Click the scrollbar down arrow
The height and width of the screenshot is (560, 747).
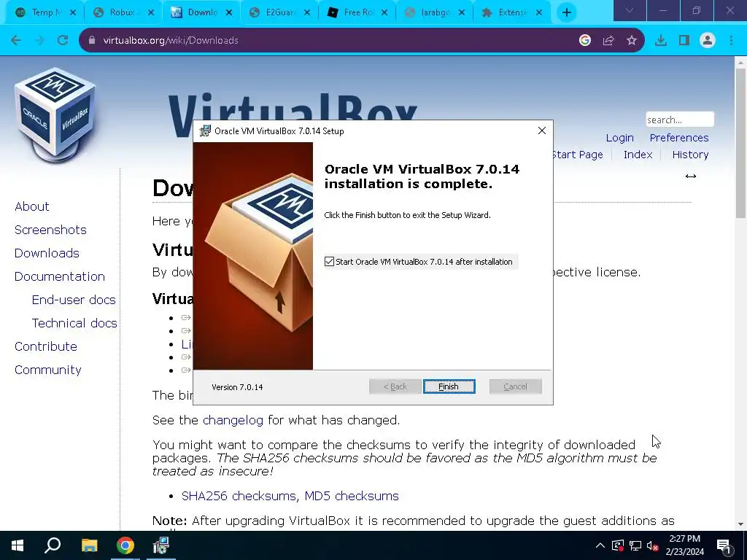(740, 524)
